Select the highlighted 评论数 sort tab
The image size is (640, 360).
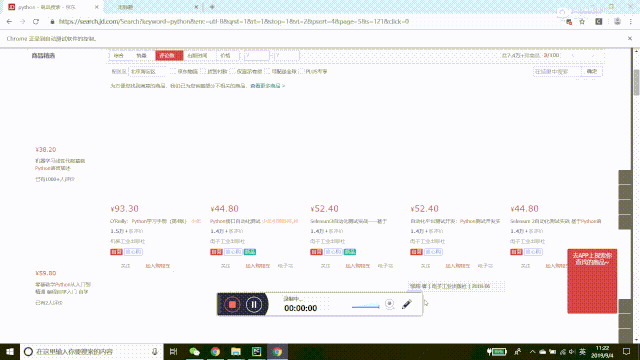tap(169, 56)
